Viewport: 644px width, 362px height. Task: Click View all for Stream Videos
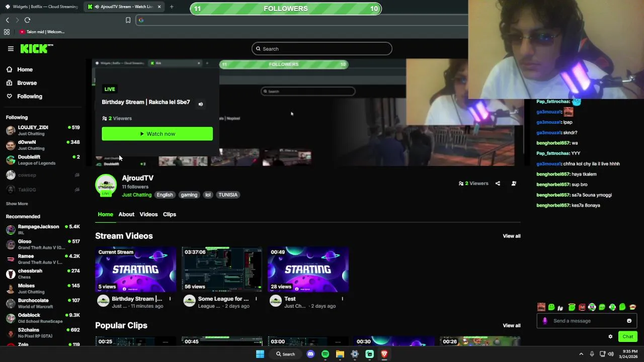tap(511, 236)
